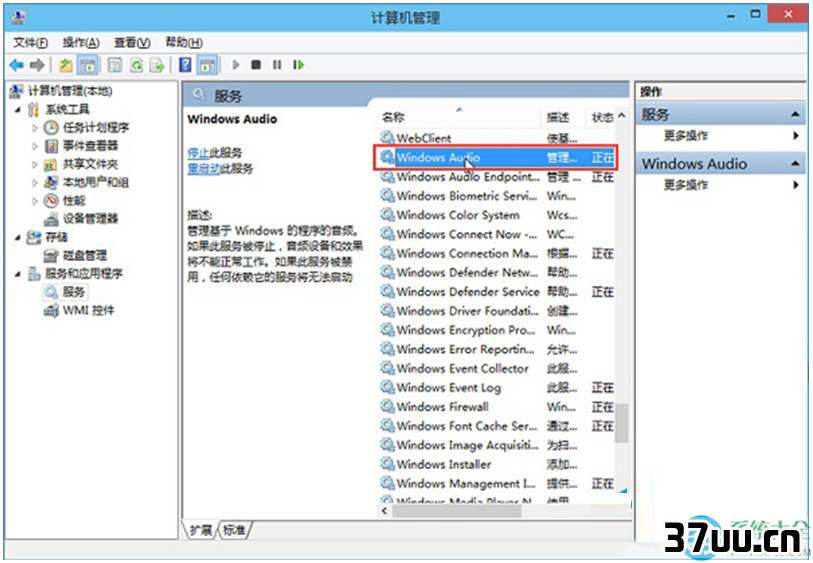Select 计算机管理(本地) root node

pyautogui.click(x=70, y=91)
